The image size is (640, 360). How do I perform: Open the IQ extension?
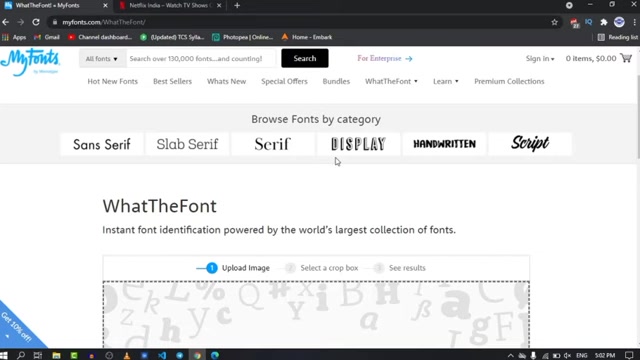pyautogui.click(x=589, y=22)
